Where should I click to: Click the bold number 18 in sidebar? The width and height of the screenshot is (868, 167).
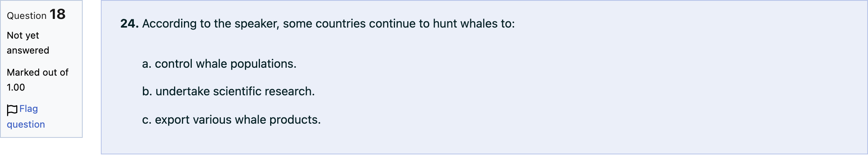tap(57, 14)
